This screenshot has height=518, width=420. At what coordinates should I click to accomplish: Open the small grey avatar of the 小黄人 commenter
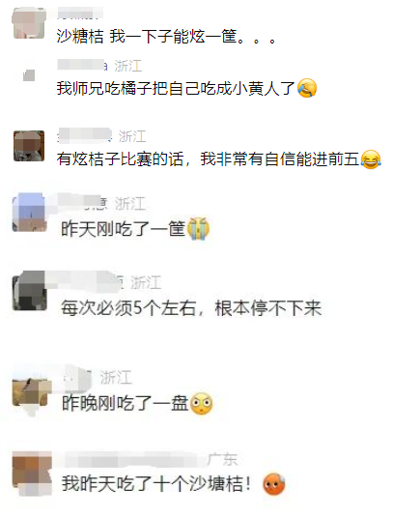coord(29,75)
